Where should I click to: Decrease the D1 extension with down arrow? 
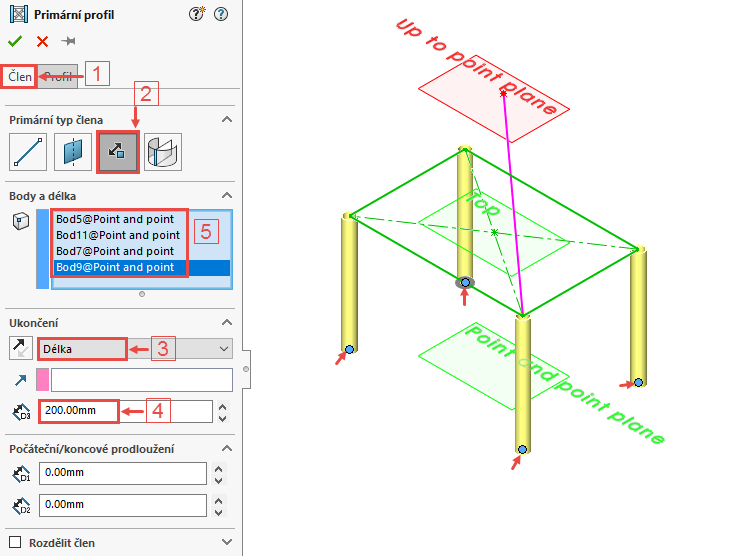tap(219, 480)
